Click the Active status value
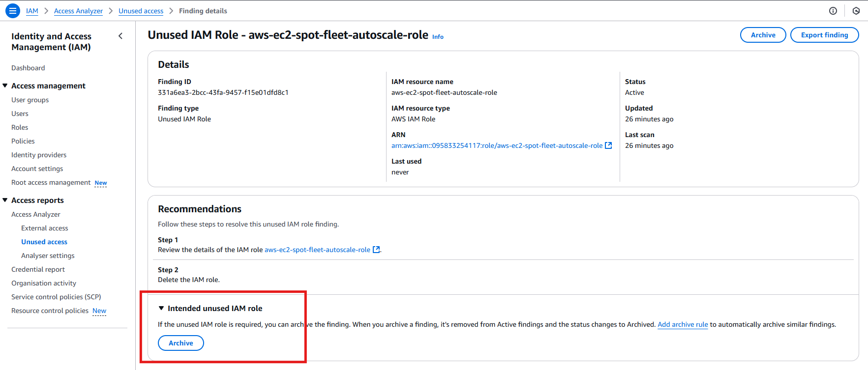Screen dimensions: 868x370 [634, 92]
